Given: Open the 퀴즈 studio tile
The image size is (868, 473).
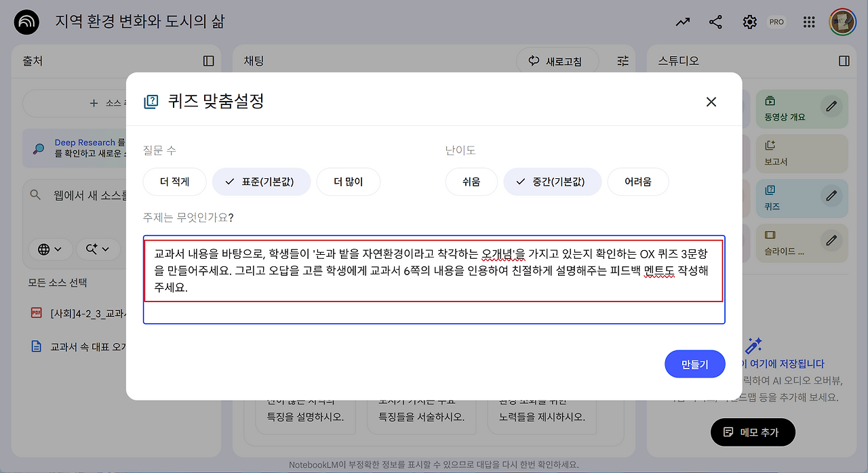Looking at the screenshot, I should (x=802, y=199).
